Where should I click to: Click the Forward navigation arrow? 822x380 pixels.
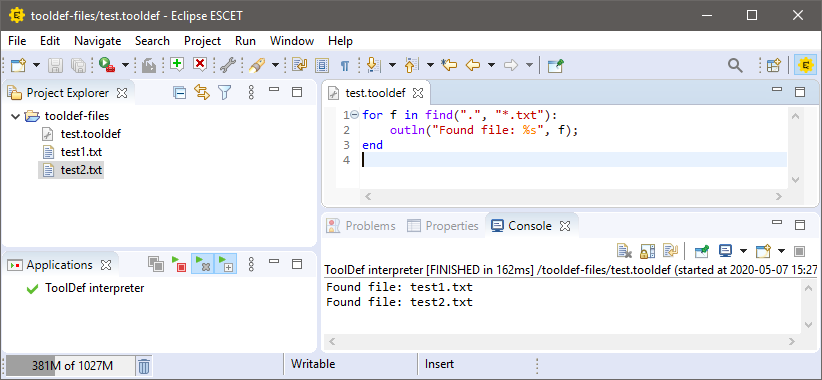[511, 65]
